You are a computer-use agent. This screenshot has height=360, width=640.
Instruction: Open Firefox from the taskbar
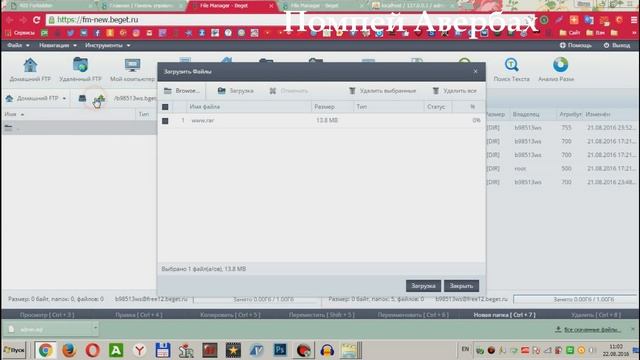pos(69,350)
